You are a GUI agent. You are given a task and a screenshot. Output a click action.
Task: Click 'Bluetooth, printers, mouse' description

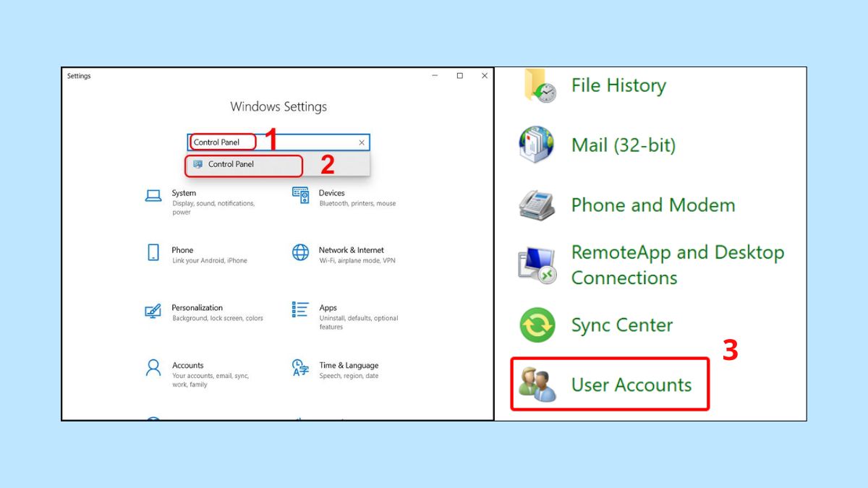point(358,204)
